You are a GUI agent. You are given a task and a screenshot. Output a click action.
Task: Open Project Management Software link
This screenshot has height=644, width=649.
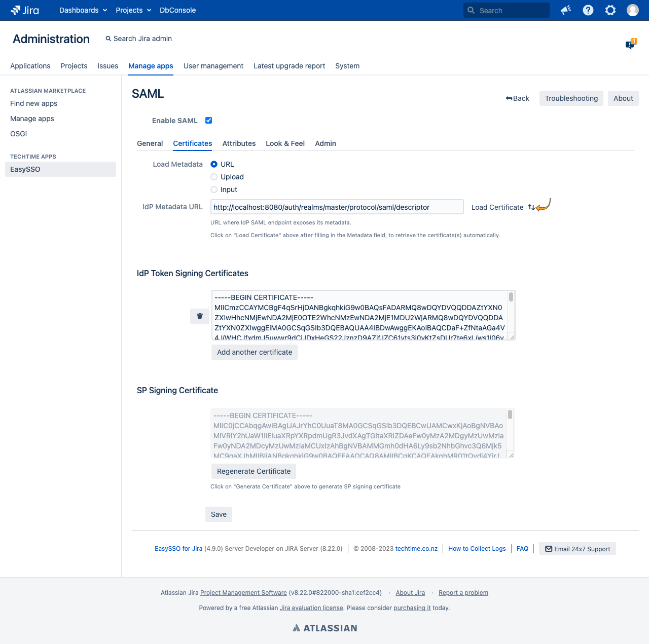coord(243,593)
